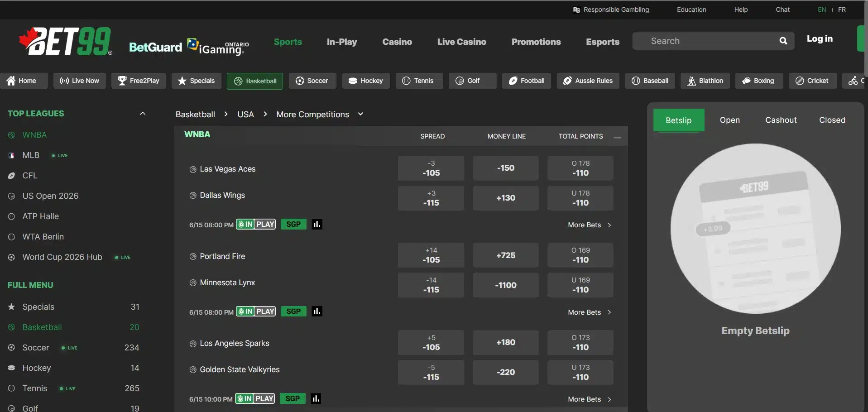Image resolution: width=868 pixels, height=412 pixels.
Task: Select Tennis in sports bar
Action: [419, 81]
